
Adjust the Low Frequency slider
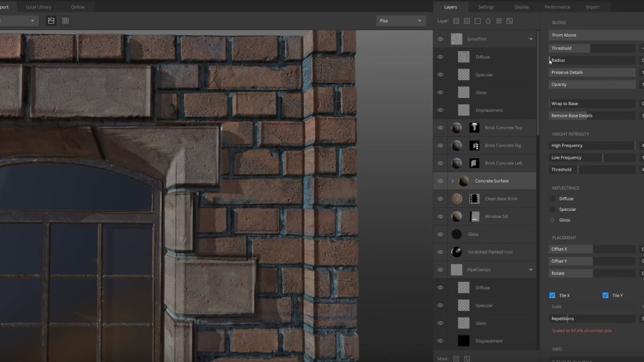(x=592, y=158)
